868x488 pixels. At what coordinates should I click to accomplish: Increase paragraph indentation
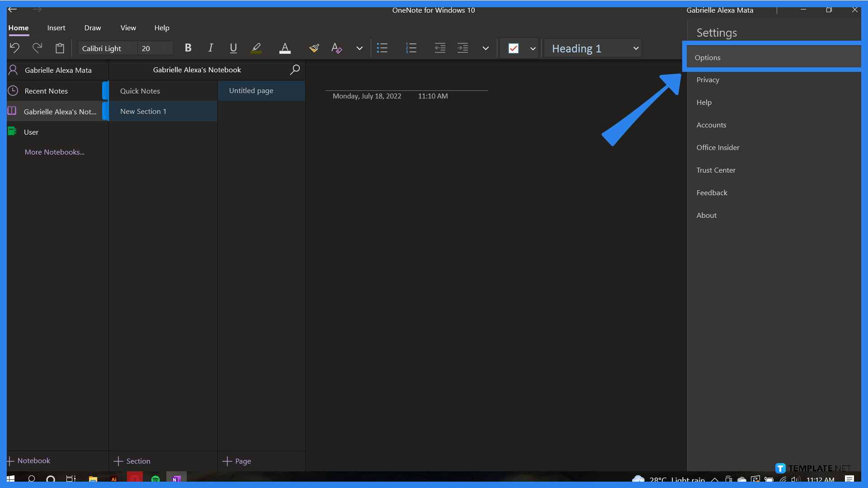tap(462, 48)
